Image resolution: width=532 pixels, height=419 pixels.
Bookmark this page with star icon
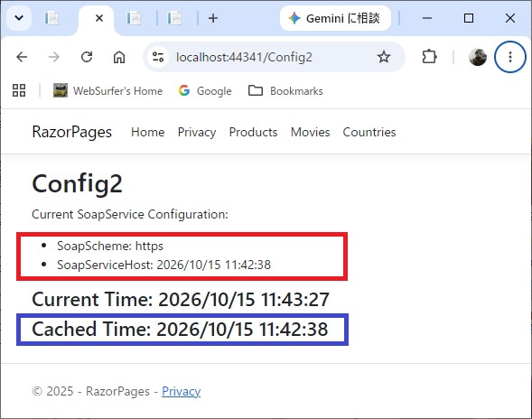point(384,57)
